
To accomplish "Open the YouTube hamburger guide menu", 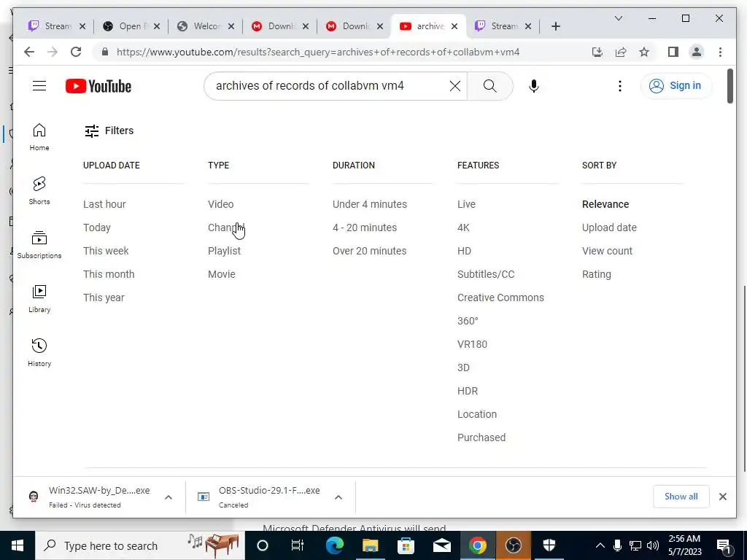I will (x=39, y=86).
